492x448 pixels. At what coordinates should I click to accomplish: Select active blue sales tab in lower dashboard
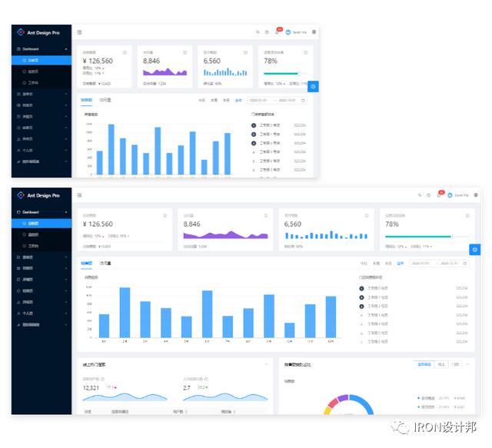(x=86, y=264)
